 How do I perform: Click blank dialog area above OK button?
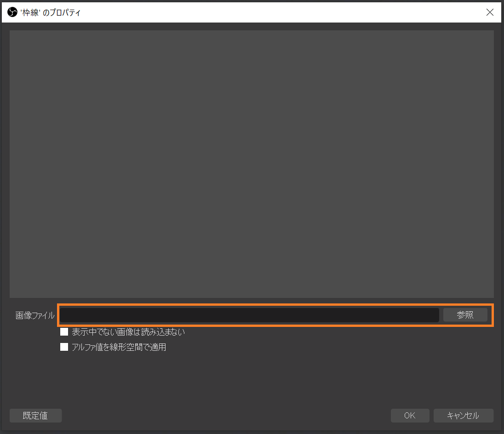(x=410, y=379)
